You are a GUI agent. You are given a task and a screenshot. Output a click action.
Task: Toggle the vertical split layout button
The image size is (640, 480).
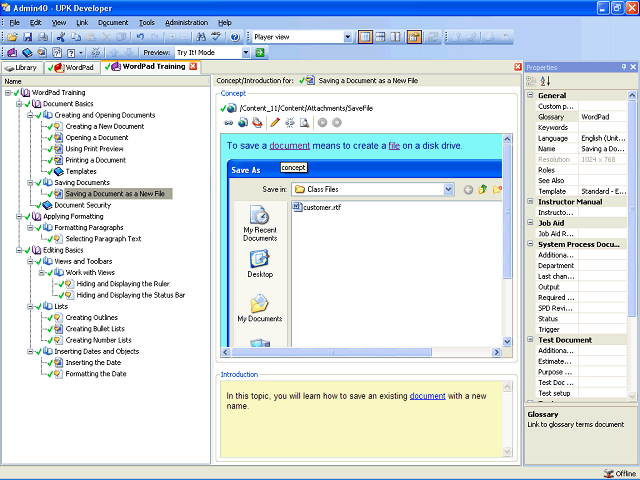click(x=395, y=37)
